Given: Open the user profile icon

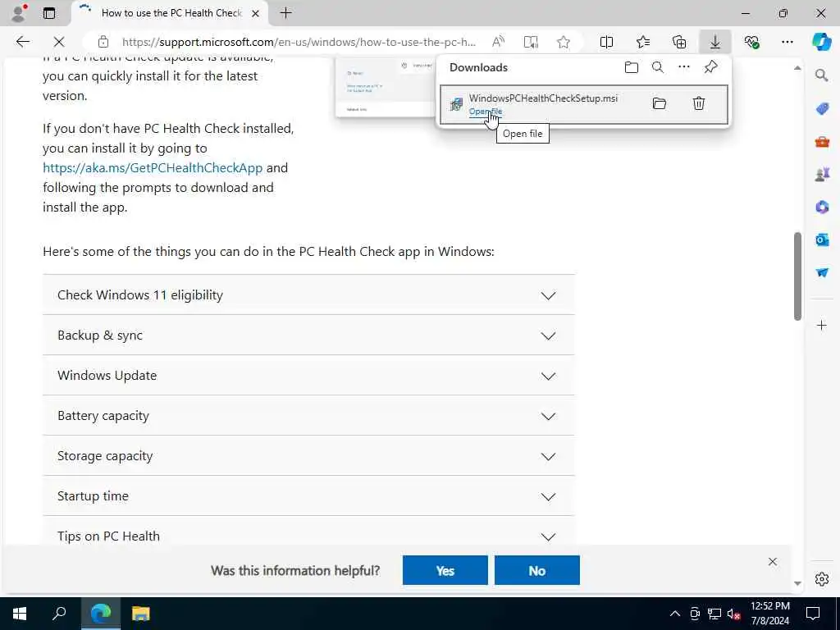Looking at the screenshot, I should (x=19, y=13).
